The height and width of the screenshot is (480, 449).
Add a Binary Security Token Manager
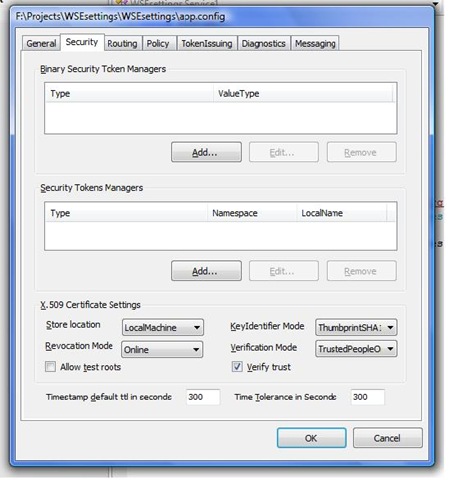coord(206,152)
